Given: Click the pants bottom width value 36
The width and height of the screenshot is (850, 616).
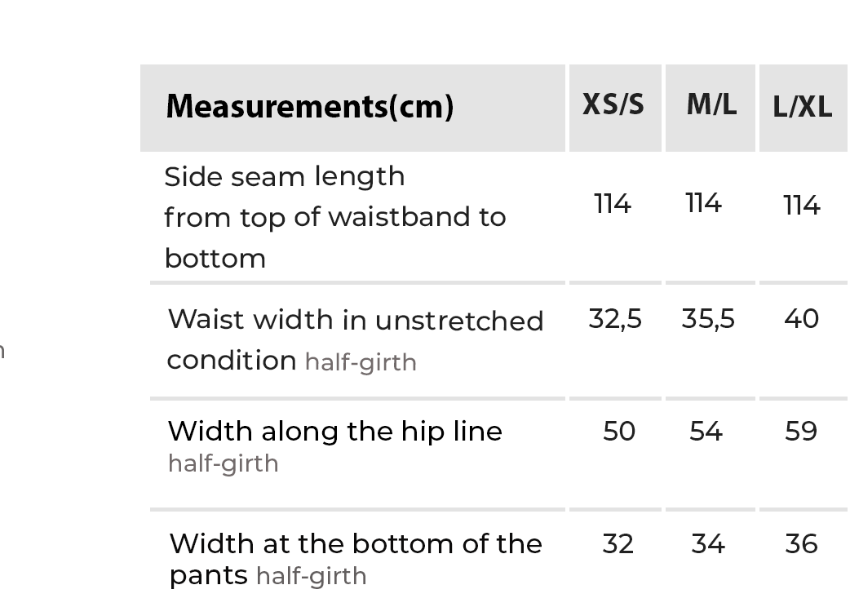Looking at the screenshot, I should pos(801,543).
